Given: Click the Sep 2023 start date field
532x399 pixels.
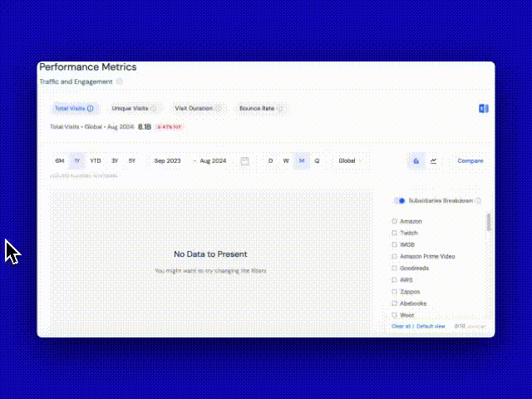Looking at the screenshot, I should pyautogui.click(x=168, y=160).
